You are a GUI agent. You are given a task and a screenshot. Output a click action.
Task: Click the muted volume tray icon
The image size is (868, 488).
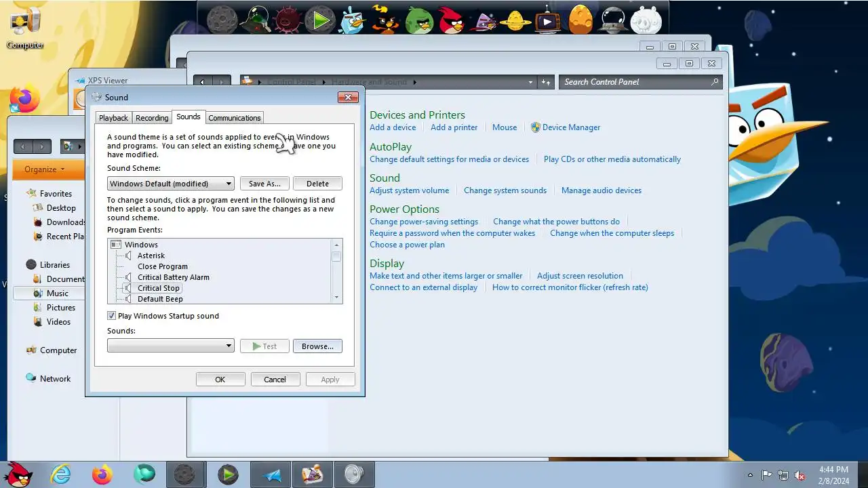click(800, 475)
